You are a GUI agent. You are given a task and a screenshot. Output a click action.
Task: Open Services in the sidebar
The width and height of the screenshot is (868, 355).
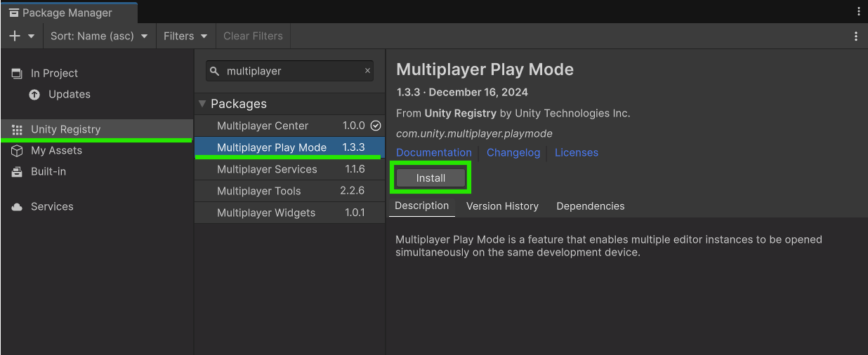coord(97,206)
